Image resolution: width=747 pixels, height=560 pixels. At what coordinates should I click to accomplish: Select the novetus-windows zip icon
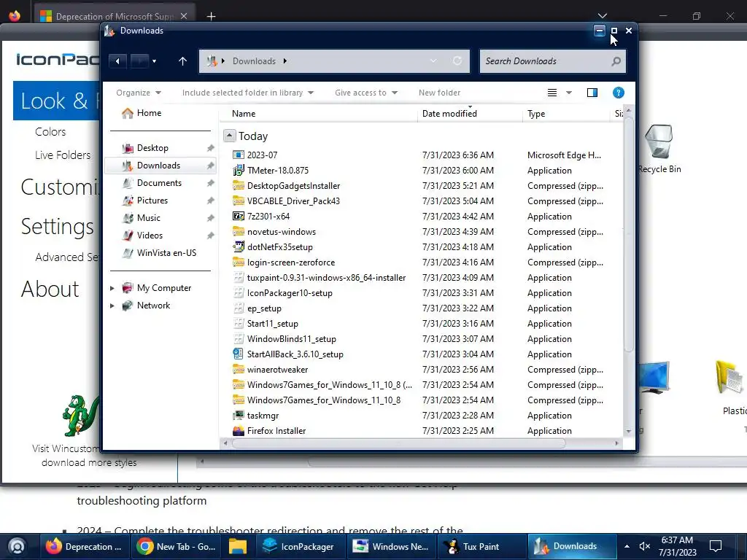(x=239, y=231)
